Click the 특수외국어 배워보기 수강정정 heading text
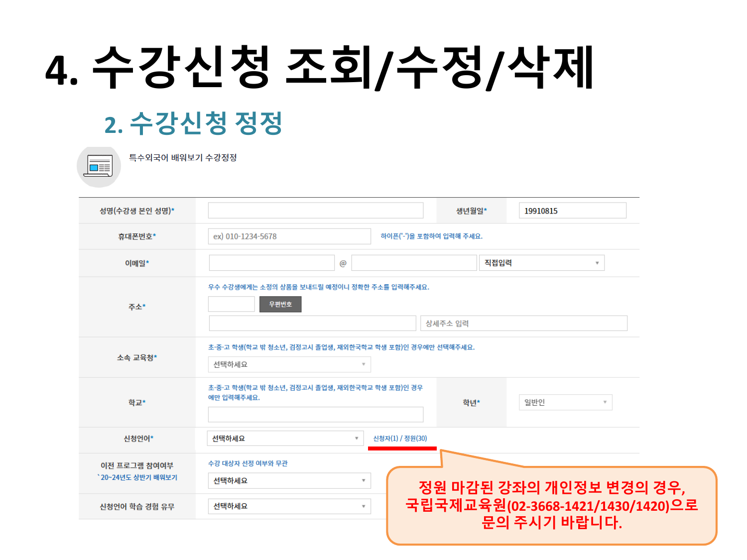 pos(183,158)
